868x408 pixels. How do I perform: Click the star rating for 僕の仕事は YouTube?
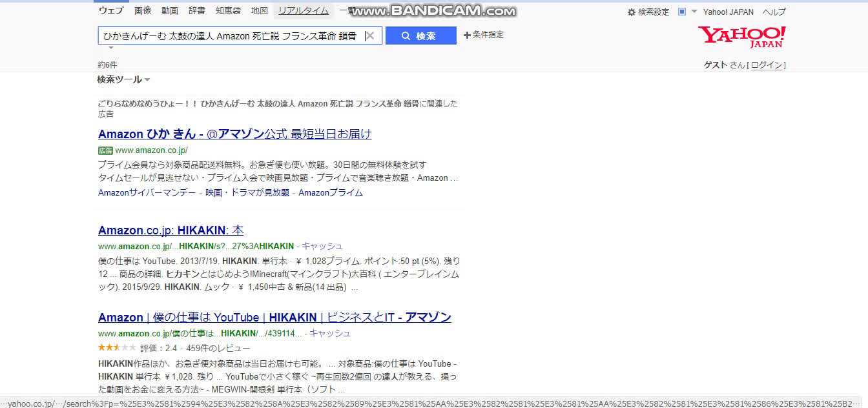point(117,348)
